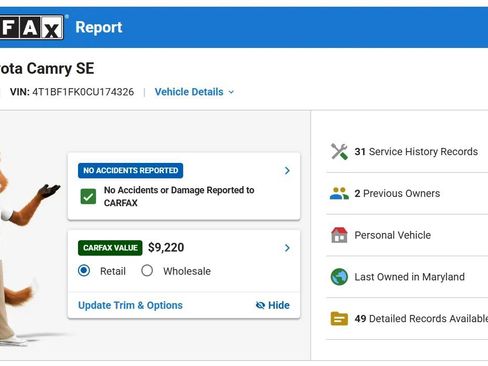Click the wrench service history icon
Screen dimensions: 488x366
(x=339, y=152)
